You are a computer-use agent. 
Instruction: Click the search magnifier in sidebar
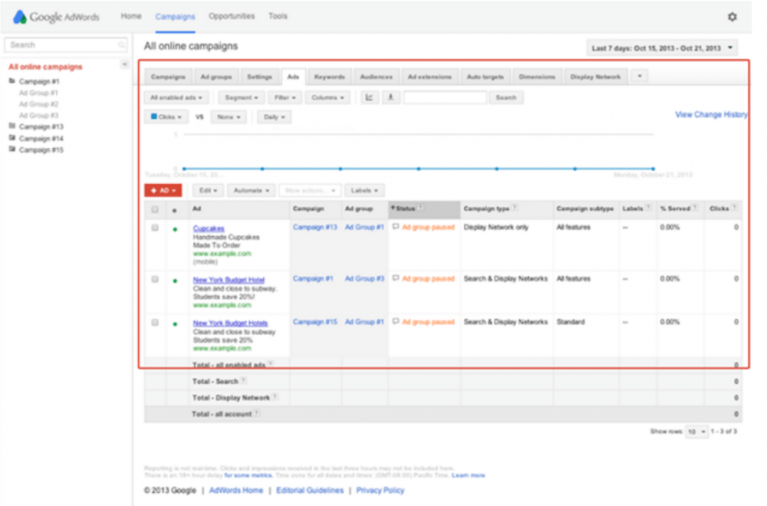pyautogui.click(x=121, y=45)
